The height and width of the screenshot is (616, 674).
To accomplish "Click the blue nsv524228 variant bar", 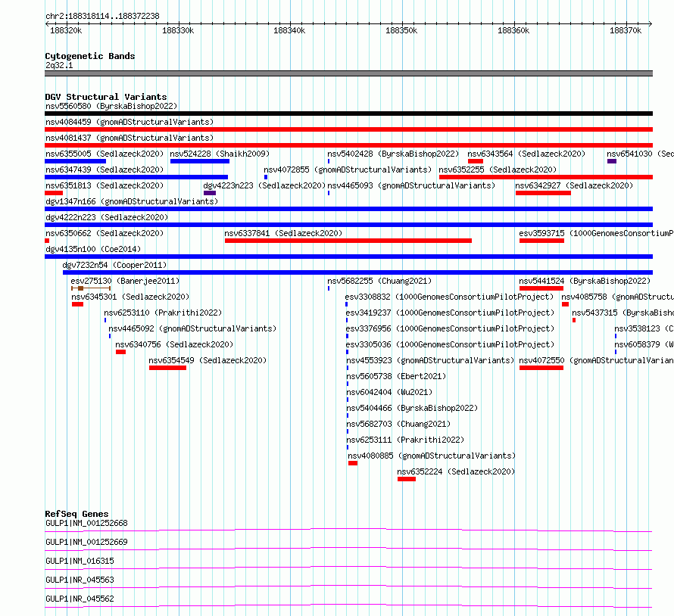I will [200, 161].
